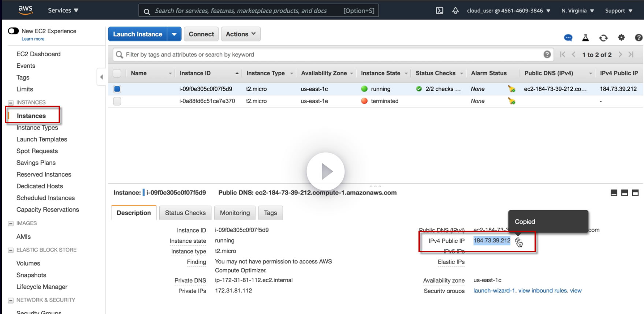Open the Launch Instance dropdown arrow

coord(174,34)
